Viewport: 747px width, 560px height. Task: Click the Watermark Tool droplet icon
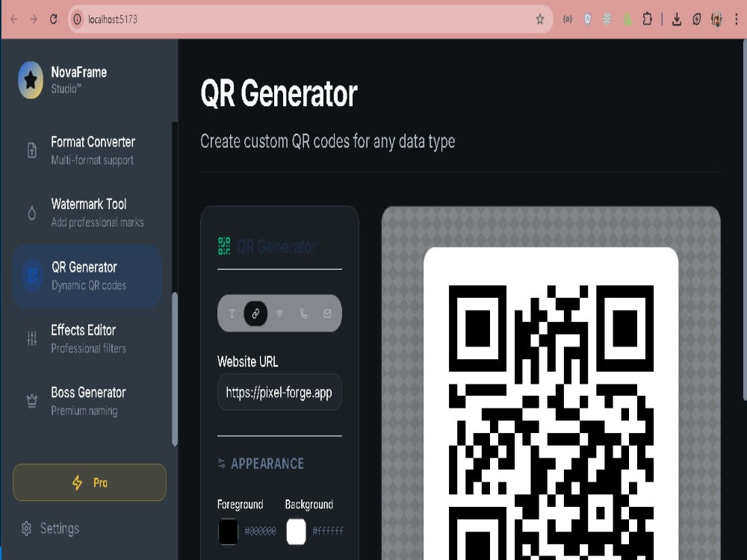(x=32, y=213)
